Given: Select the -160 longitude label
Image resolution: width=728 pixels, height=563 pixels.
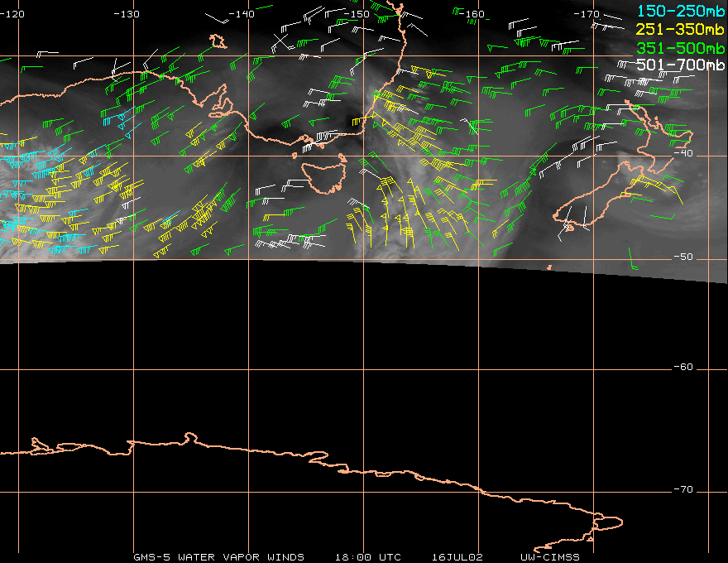Looking at the screenshot, I should 473,14.
